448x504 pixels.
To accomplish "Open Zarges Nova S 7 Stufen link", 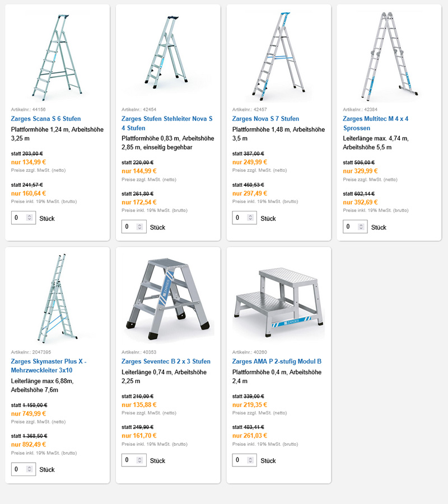I will pos(265,119).
